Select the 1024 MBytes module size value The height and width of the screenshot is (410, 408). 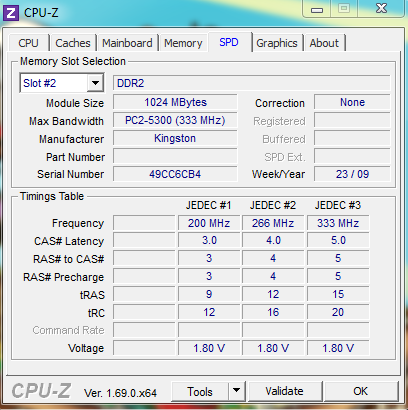coord(175,102)
